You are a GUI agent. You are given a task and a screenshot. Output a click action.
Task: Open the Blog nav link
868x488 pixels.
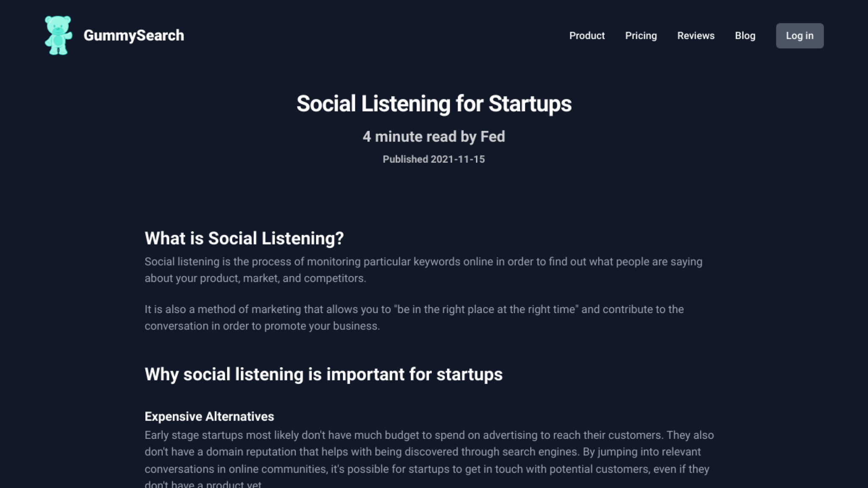(x=745, y=36)
